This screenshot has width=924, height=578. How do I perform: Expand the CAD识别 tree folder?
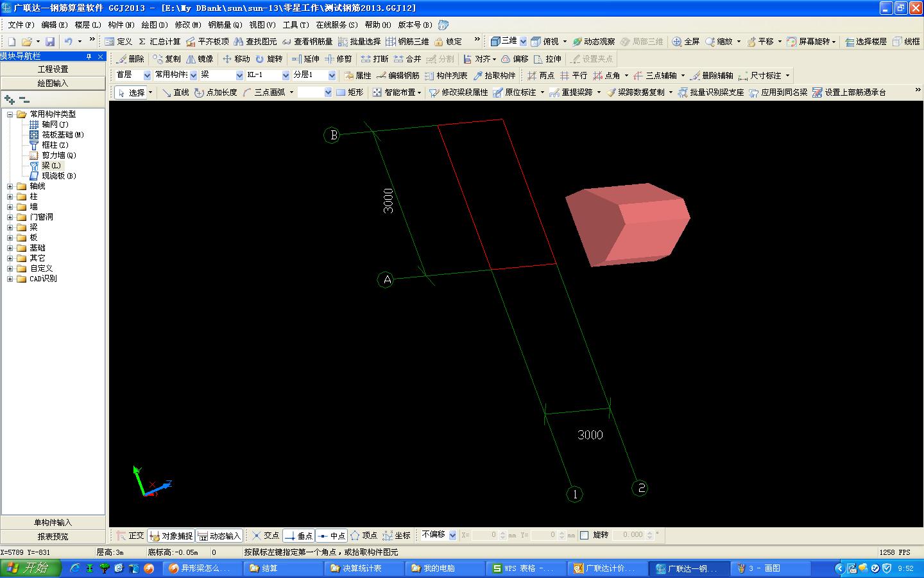click(x=10, y=279)
